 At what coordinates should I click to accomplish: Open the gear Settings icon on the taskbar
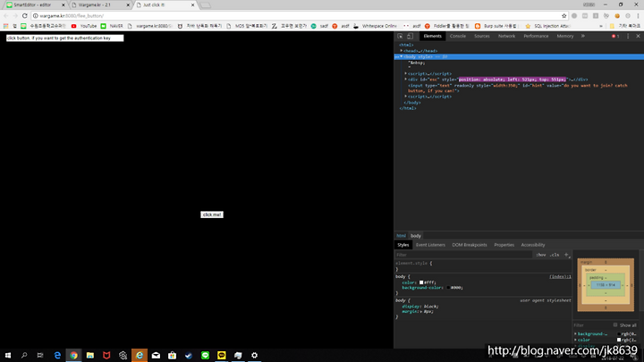click(x=255, y=355)
